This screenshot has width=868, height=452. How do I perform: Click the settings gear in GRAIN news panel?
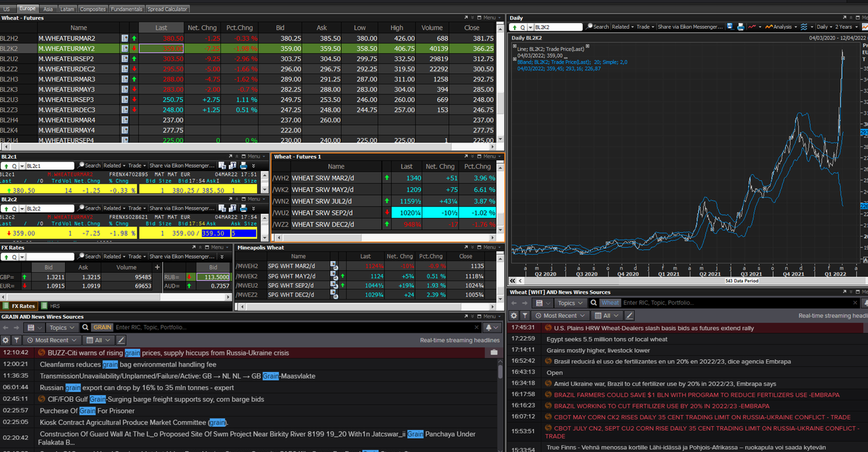click(5, 340)
